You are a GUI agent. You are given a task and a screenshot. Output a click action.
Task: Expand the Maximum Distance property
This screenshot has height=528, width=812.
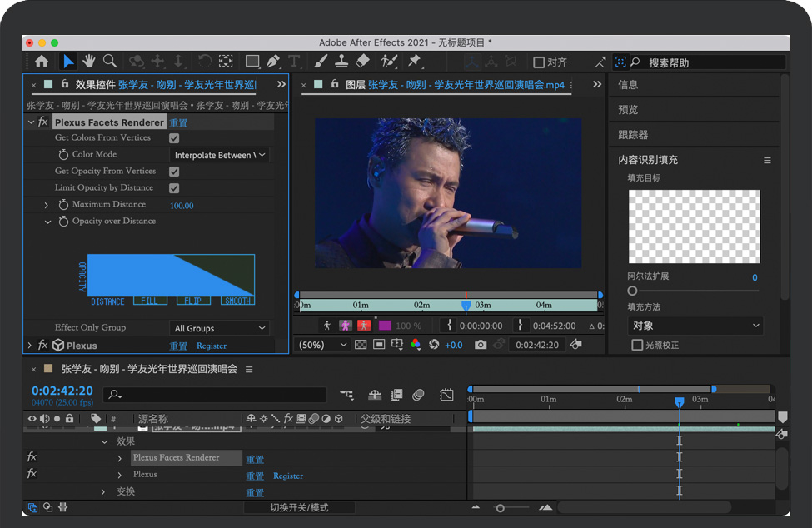point(47,205)
